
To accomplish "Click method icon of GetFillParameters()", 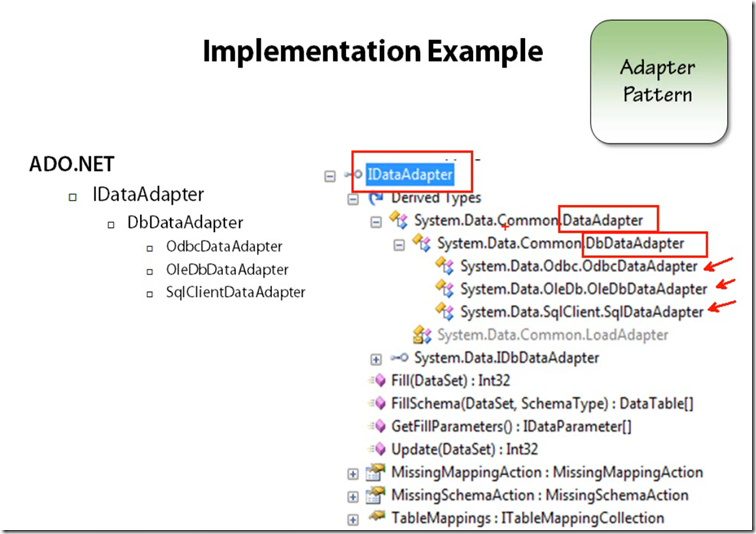I will 378,426.
